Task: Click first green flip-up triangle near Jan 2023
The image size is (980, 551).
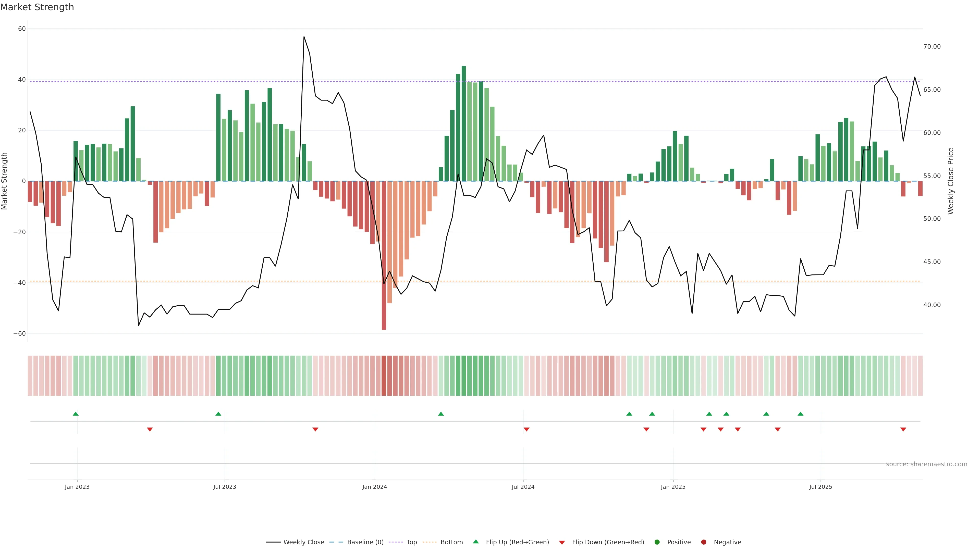Action: (76, 414)
